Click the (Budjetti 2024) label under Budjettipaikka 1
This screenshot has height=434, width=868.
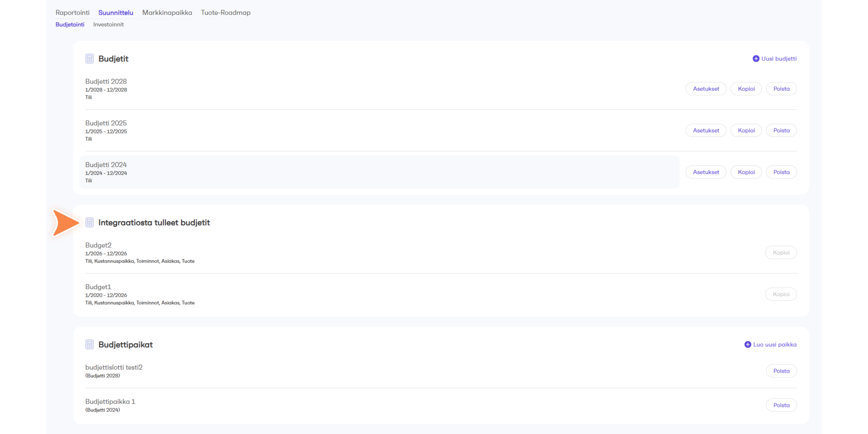102,410
